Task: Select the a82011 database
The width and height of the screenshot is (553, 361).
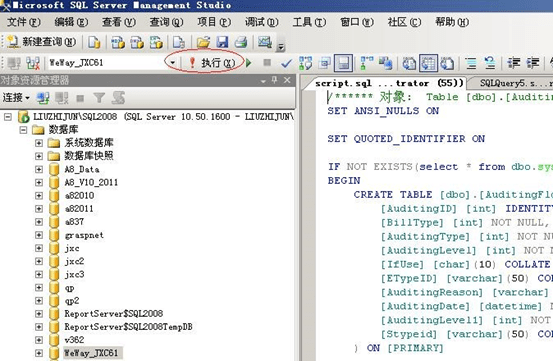Action: (79, 209)
